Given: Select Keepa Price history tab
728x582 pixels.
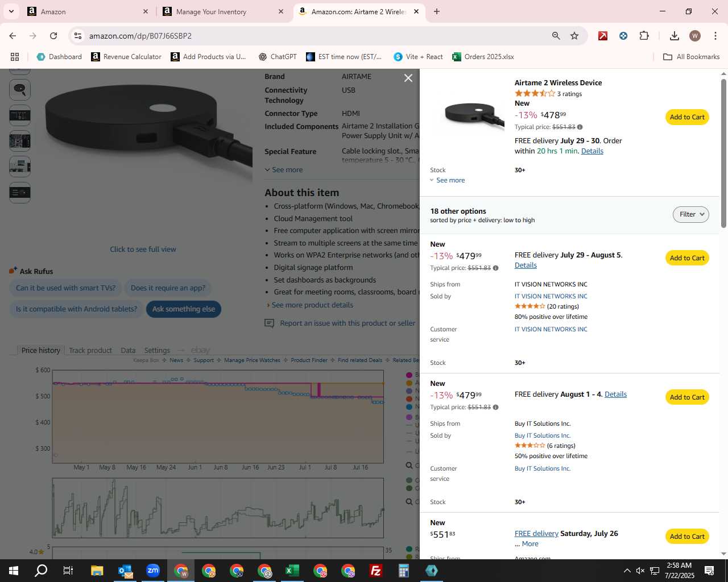Looking at the screenshot, I should coord(40,350).
